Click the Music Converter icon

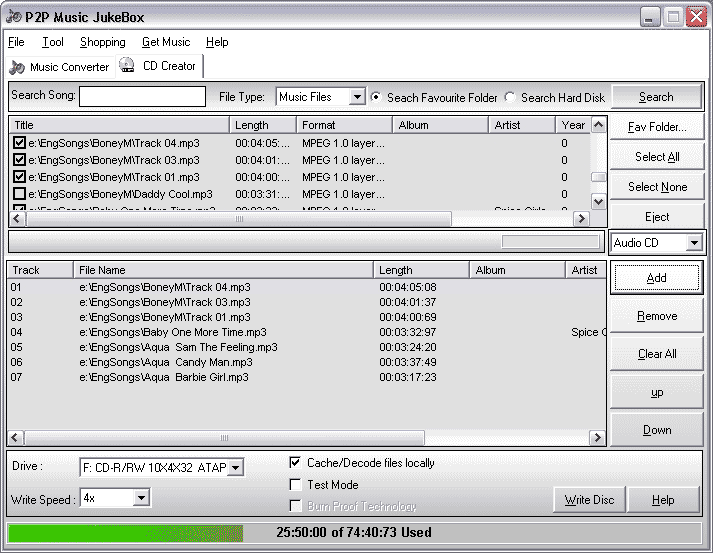click(17, 67)
